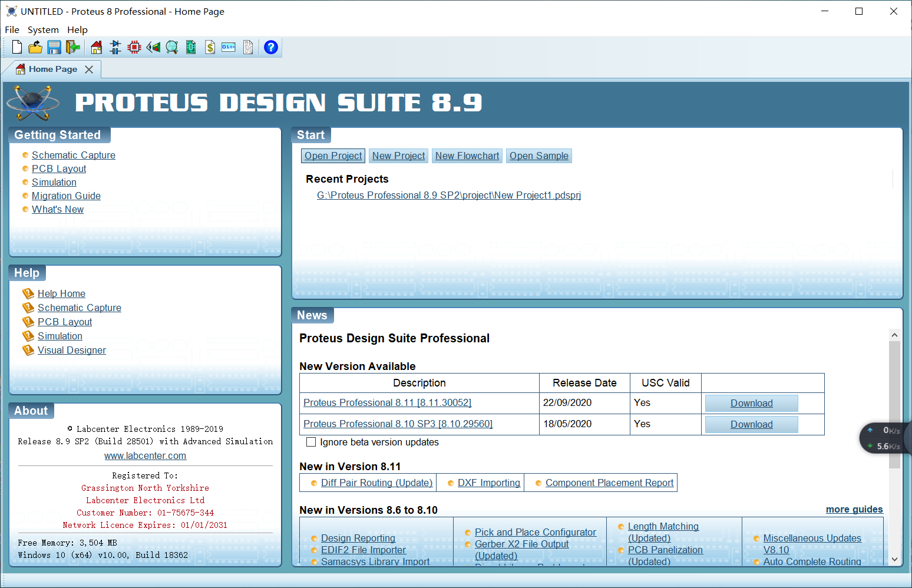The width and height of the screenshot is (912, 588).
Task: Open Schematic Capture from toolbar icon
Action: pyautogui.click(x=115, y=47)
